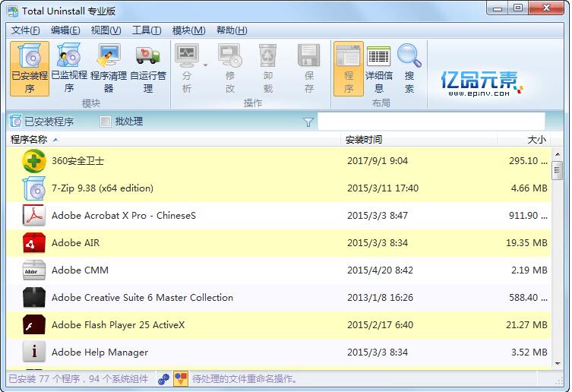Enable the 批处理 checkbox
The image size is (572, 392).
point(106,122)
